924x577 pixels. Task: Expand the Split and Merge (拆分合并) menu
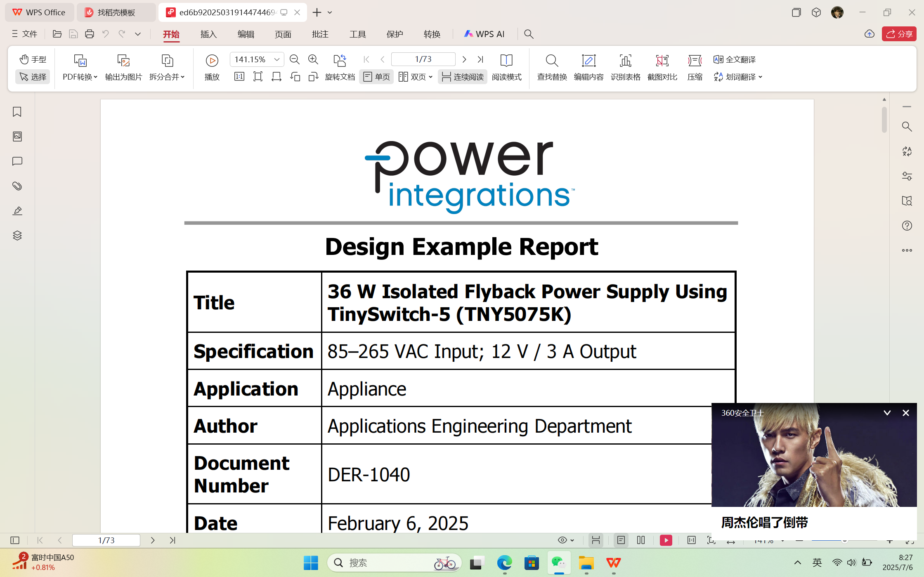(167, 77)
